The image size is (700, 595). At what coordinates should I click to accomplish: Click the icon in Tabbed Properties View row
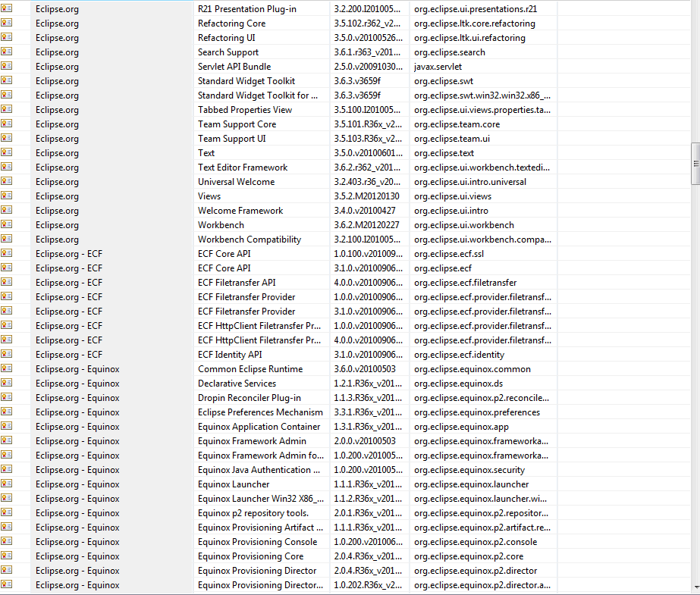pyautogui.click(x=6, y=109)
